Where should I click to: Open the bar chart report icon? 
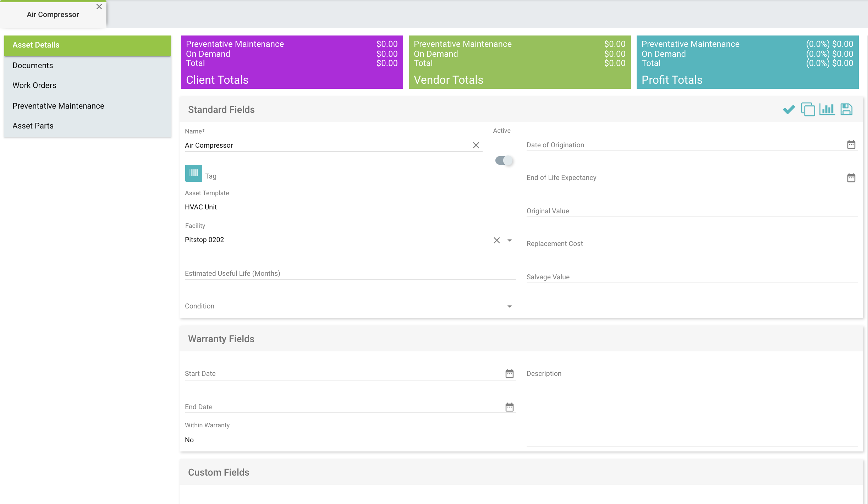click(827, 109)
